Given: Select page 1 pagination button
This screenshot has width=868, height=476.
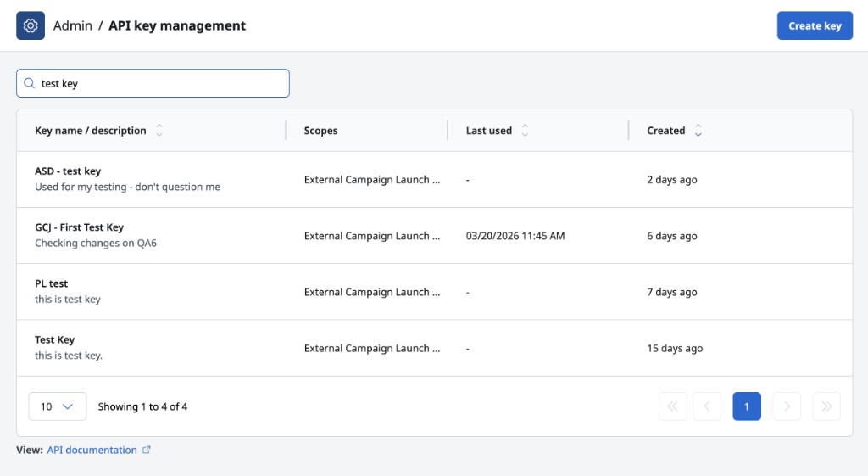Looking at the screenshot, I should 747,406.
